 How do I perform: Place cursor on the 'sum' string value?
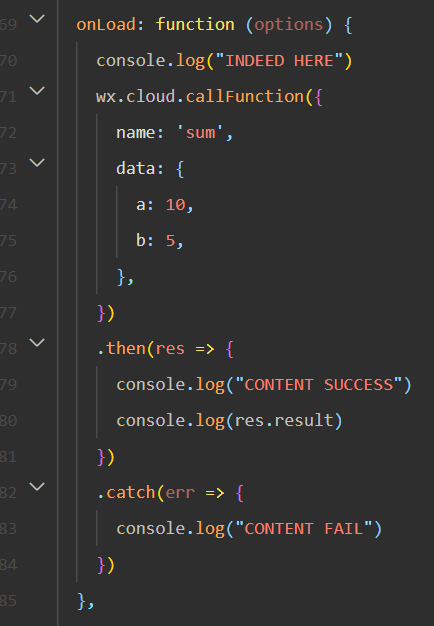200,133
